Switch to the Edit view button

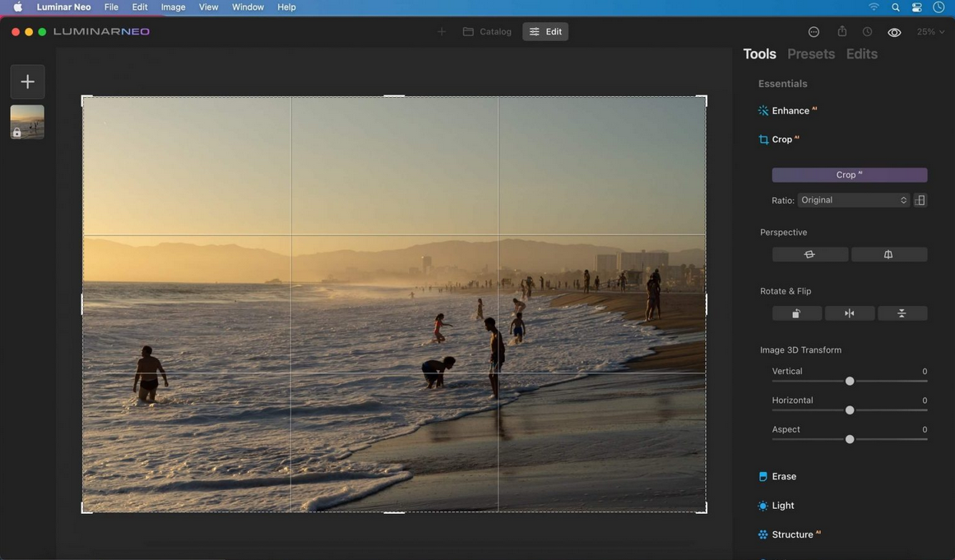coord(545,31)
